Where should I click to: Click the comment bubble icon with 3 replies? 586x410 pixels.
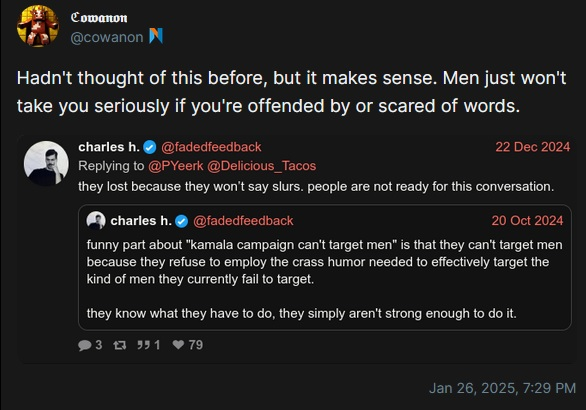click(85, 345)
